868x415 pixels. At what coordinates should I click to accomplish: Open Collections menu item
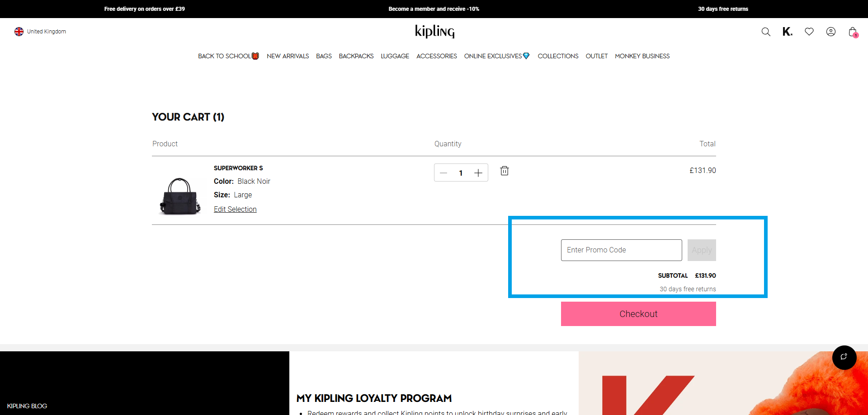pyautogui.click(x=558, y=56)
